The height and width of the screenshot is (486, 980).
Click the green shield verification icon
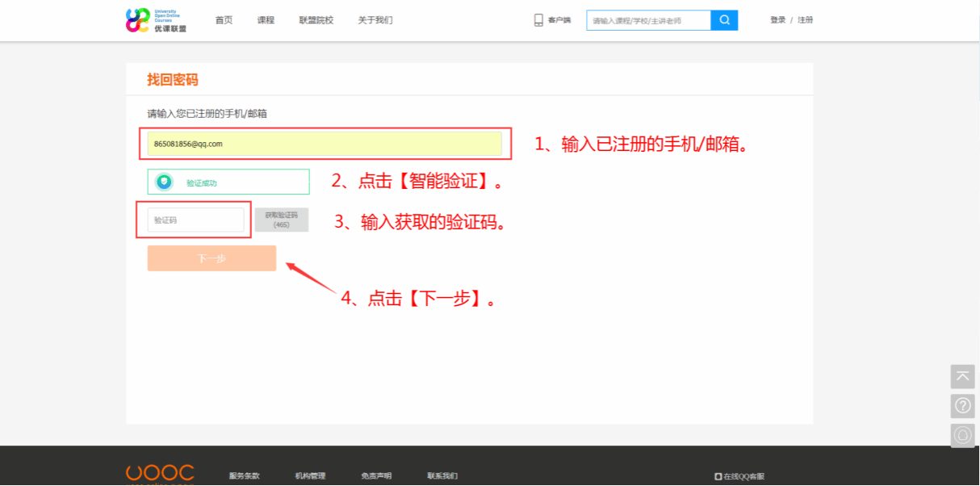coord(164,182)
